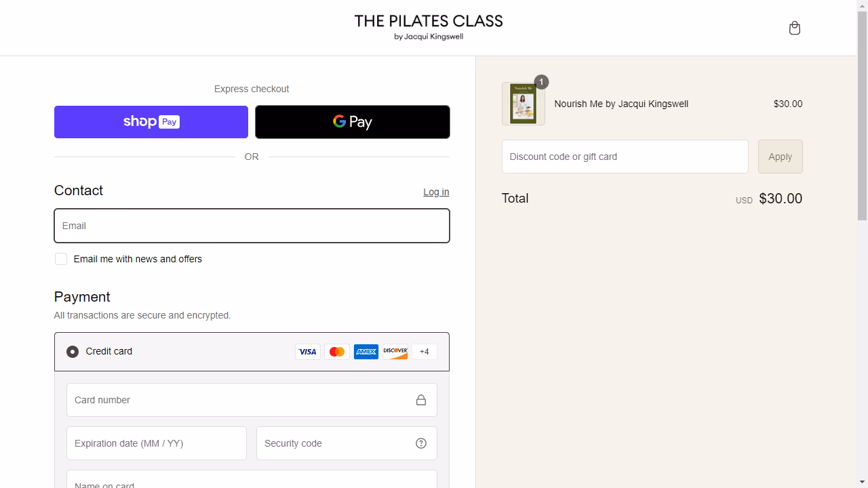The height and width of the screenshot is (488, 868).
Task: Select the Google Pay icon
Action: click(352, 122)
